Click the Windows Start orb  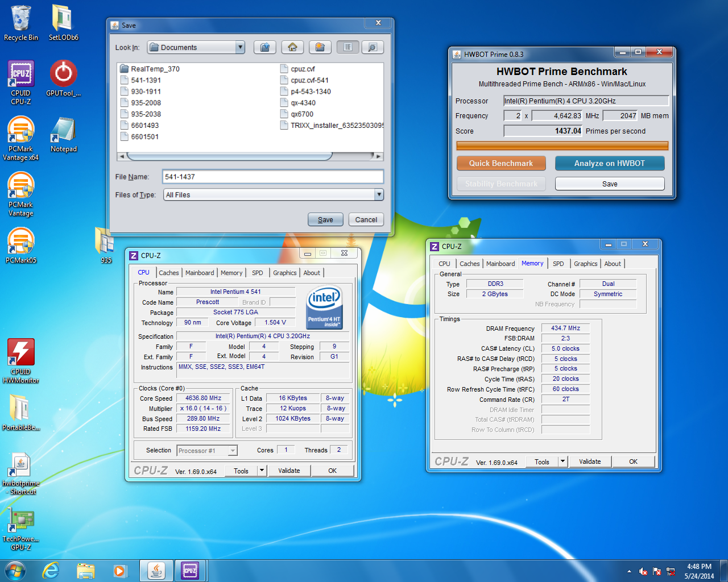coord(15,571)
